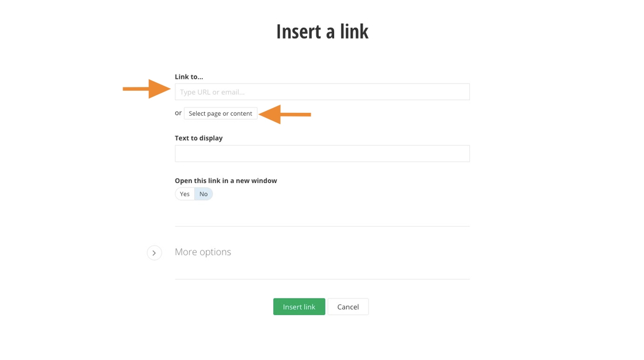Click the divider line below More options
Screen dimensions: 644x360
pos(322,279)
